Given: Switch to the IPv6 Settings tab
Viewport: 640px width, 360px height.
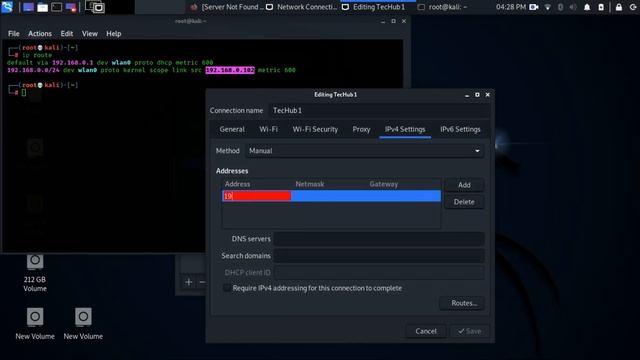Looking at the screenshot, I should 460,129.
